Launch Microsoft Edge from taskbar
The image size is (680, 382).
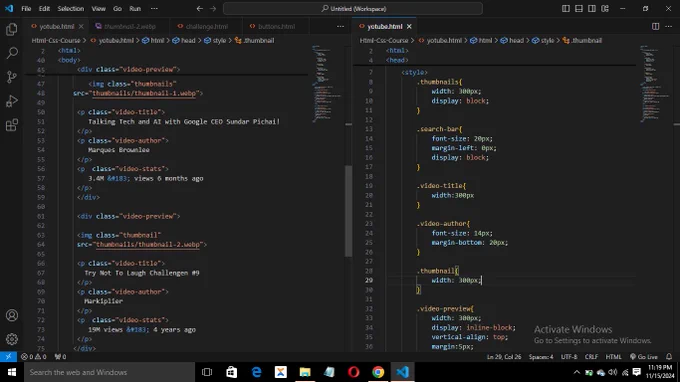pyautogui.click(x=256, y=372)
